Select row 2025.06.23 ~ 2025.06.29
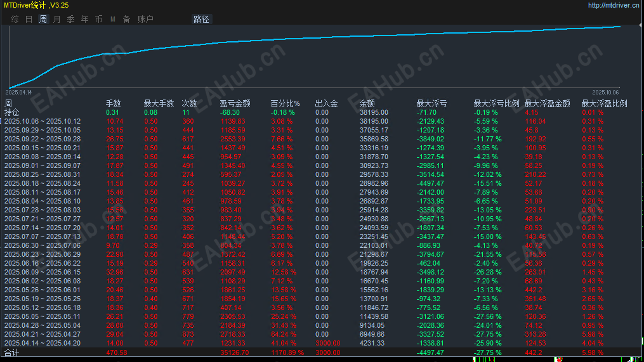The width and height of the screenshot is (644, 362). (x=43, y=254)
